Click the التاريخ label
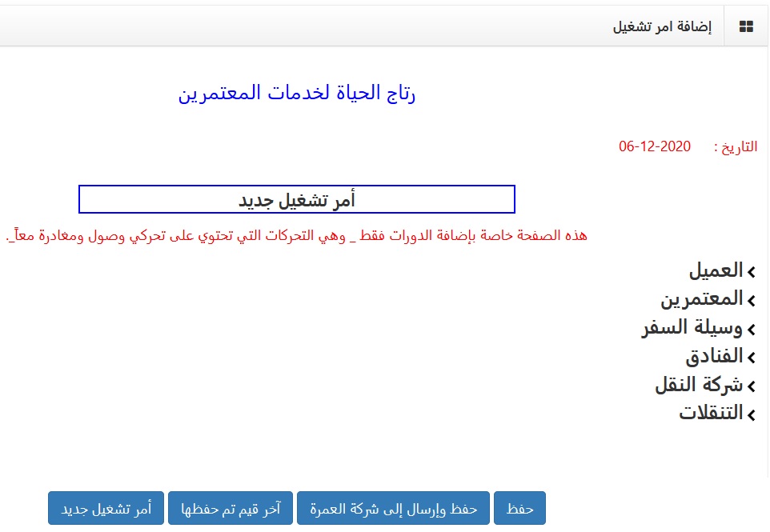Screen dimensions: 770x532 [736, 147]
